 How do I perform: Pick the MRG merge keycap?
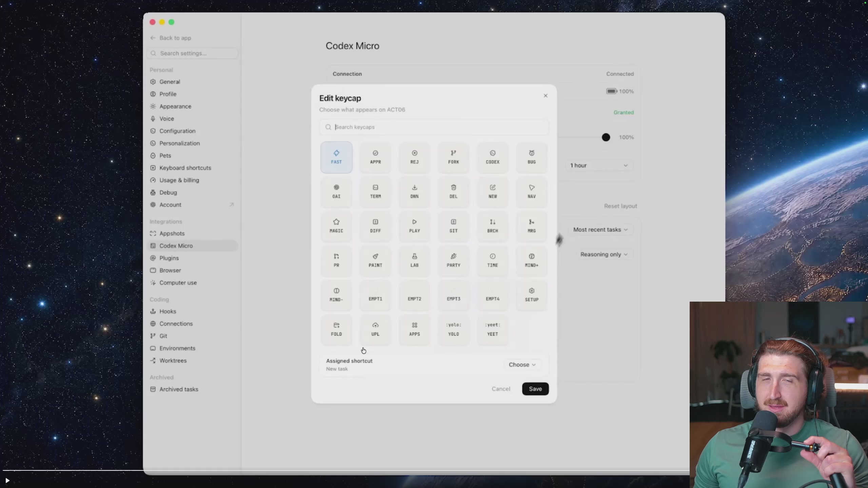[532, 226]
